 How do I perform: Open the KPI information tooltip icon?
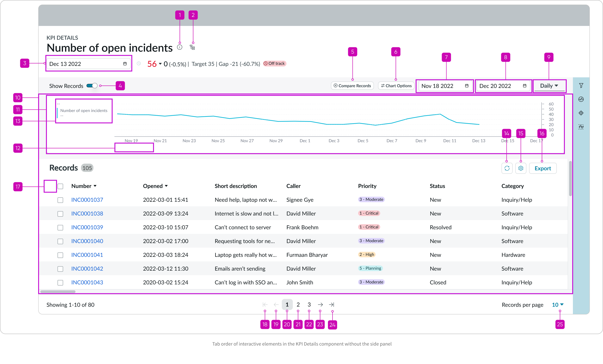(x=180, y=47)
